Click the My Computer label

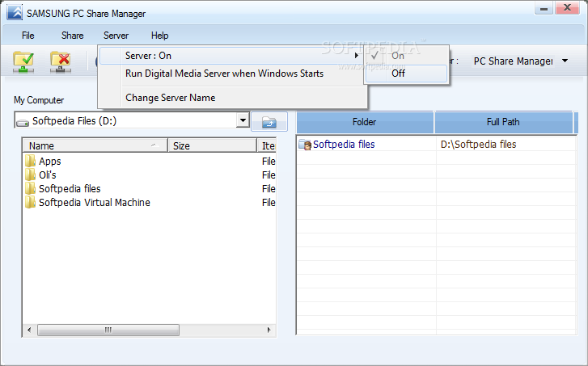point(39,100)
